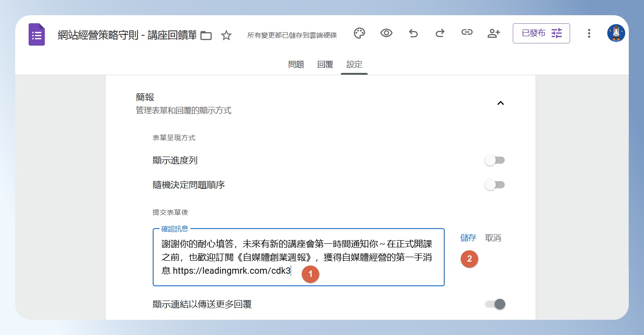Click the move to folder icon
644x335 pixels.
pos(206,36)
